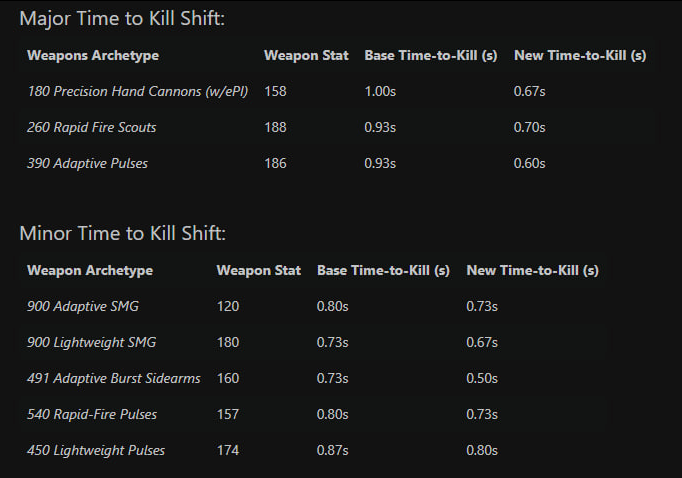Click the "Weapon Archetype" header in the Minor table

point(90,270)
